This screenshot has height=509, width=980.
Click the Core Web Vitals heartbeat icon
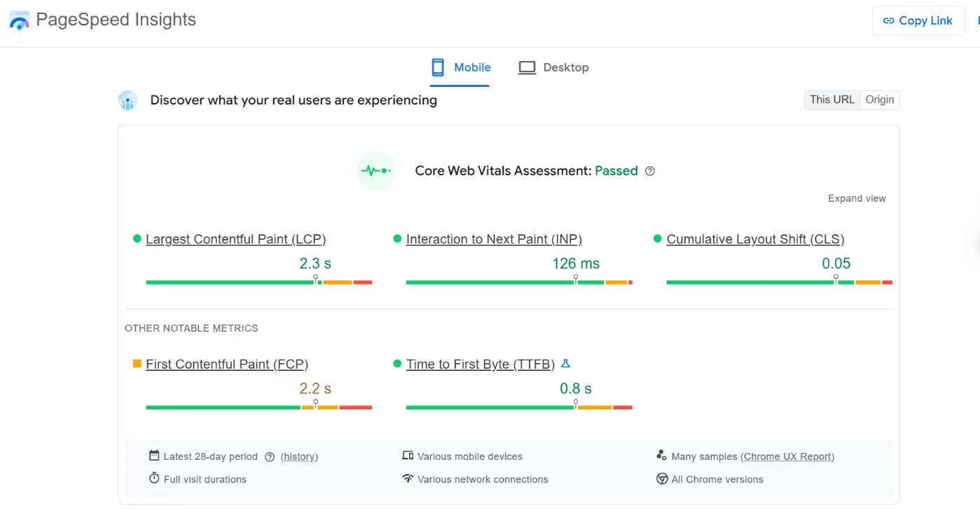375,170
